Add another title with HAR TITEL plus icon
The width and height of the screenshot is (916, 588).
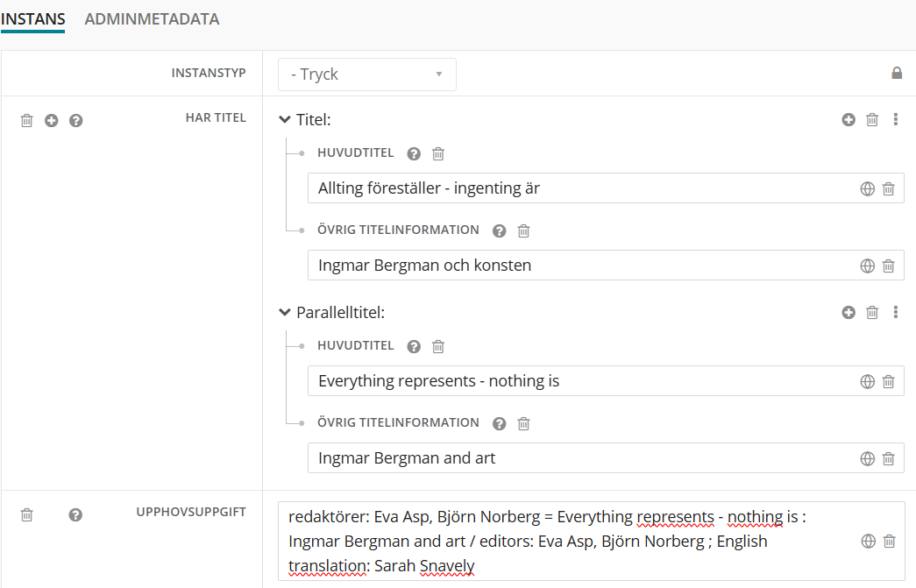[x=52, y=121]
